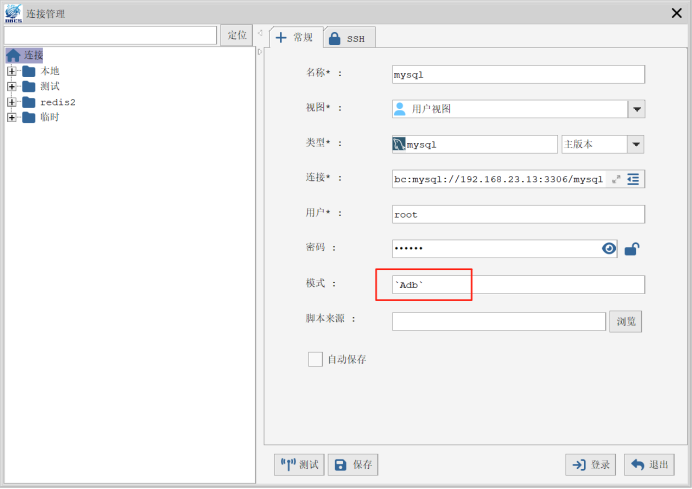692x489 pixels.
Task: Expand the 测试 tree node
Action: click(12, 86)
